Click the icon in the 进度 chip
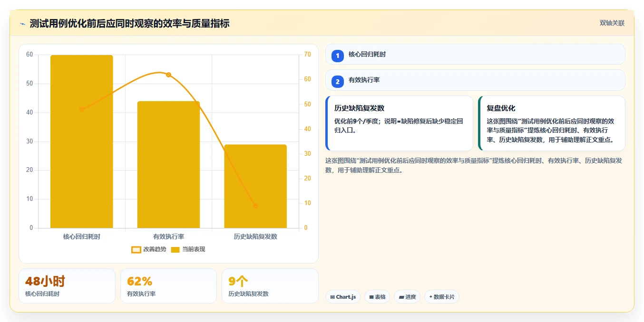 (x=401, y=297)
